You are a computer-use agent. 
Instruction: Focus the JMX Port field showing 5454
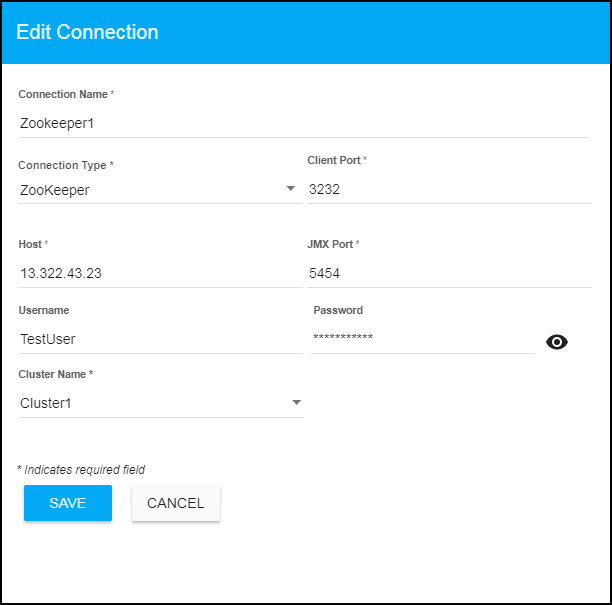[x=448, y=273]
